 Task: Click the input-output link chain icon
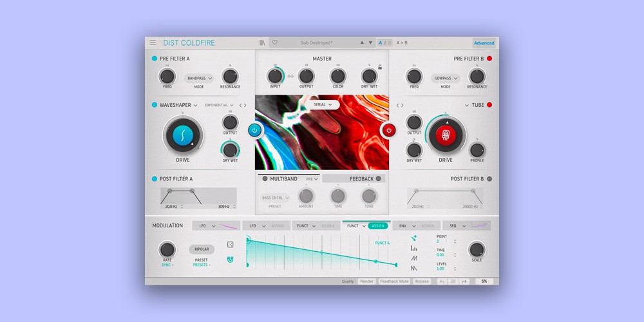coord(290,76)
